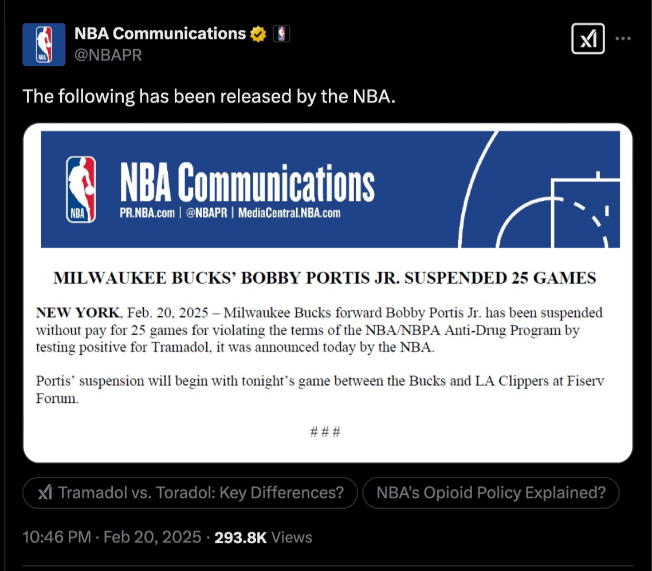Viewport: 652px width, 571px height.
Task: Select "NBA's Opioid Policy Explained?" suggestion
Action: 490,493
